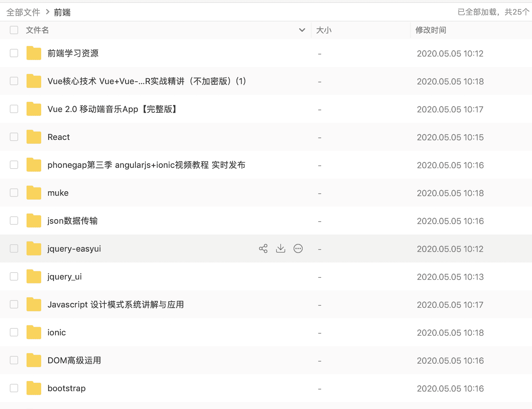Screen dimensions: 532x409
Task: Click the modified time of DOM高级运用
Action: click(x=450, y=360)
